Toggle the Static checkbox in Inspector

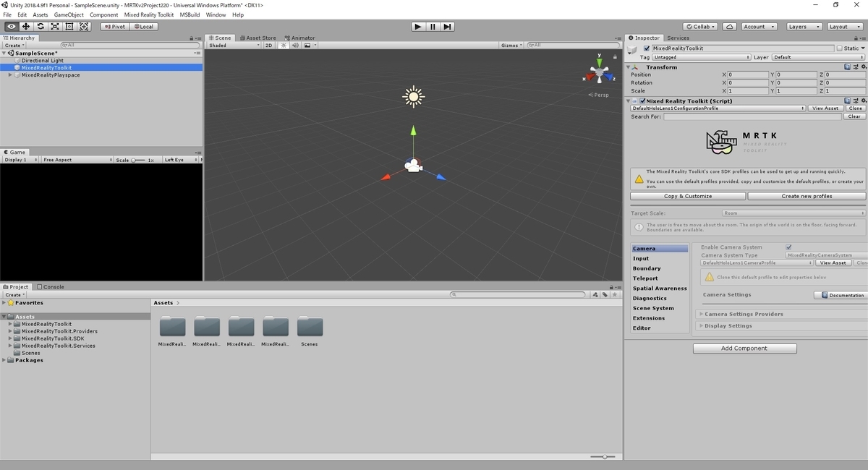point(840,48)
